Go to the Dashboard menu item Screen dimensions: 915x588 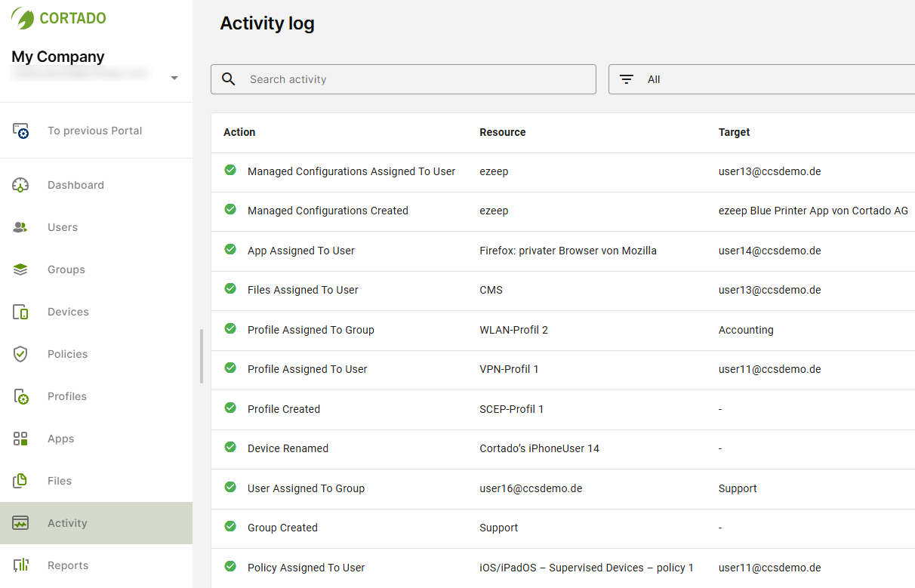[x=96, y=185]
